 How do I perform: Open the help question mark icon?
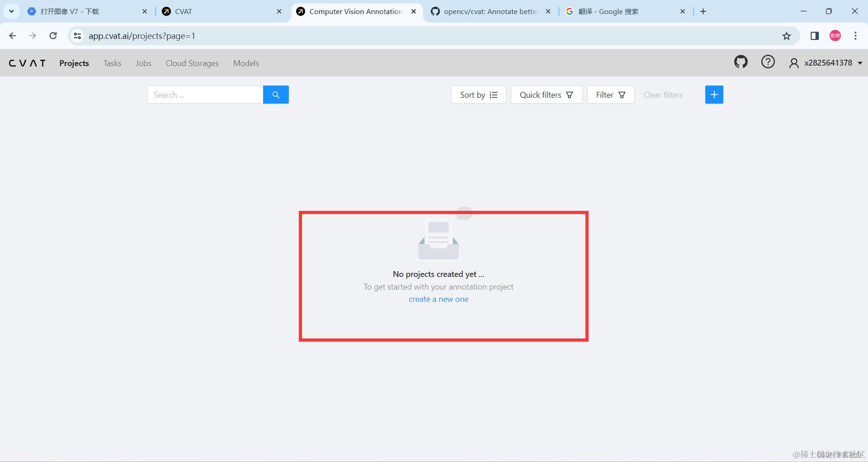click(x=768, y=62)
